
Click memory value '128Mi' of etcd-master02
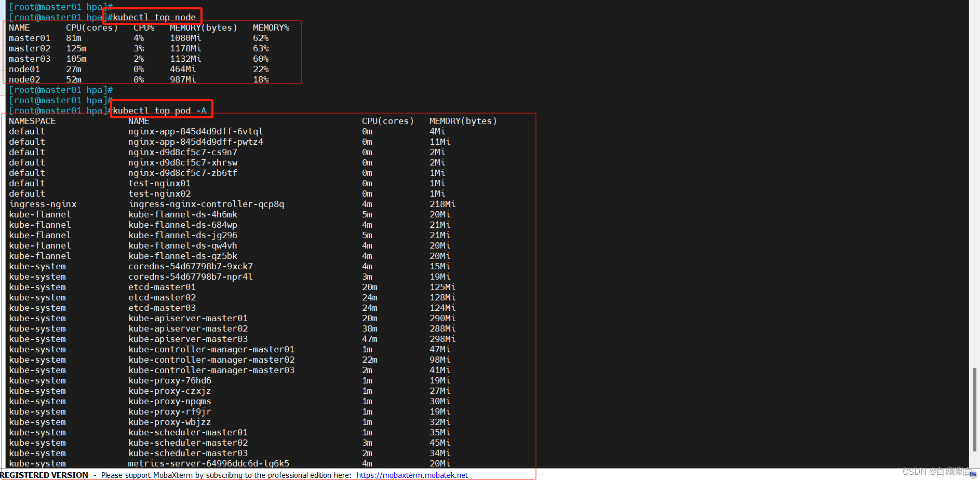(x=442, y=297)
